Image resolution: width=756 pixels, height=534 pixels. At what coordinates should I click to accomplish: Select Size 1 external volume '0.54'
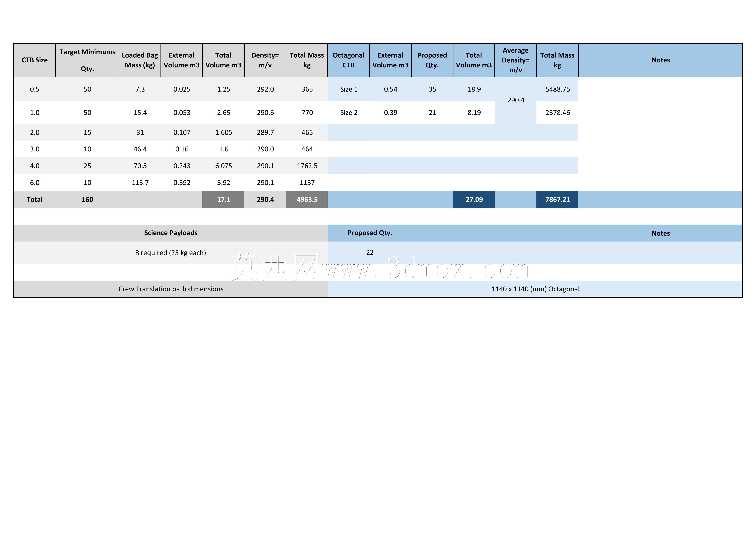pyautogui.click(x=390, y=89)
